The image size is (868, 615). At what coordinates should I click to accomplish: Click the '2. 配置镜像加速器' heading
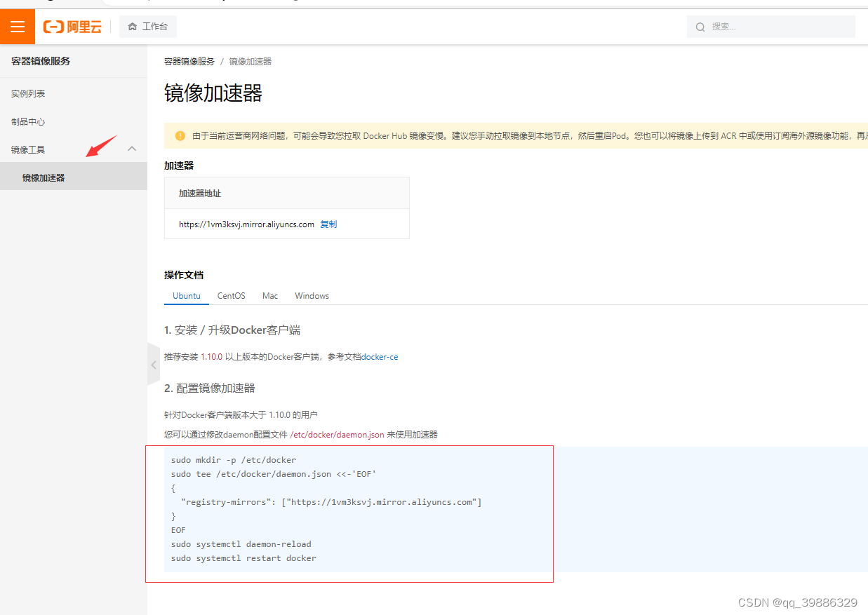pyautogui.click(x=210, y=388)
